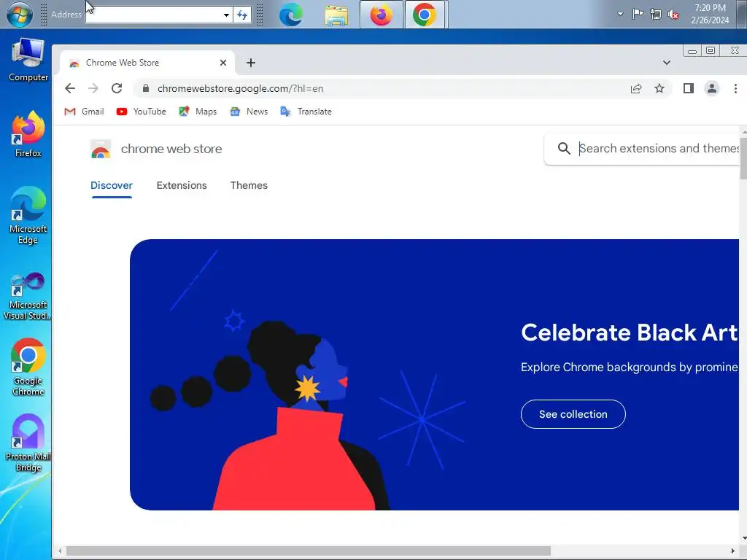Reload the Chrome Web Store page
Screen dimensions: 747x560
pos(117,88)
